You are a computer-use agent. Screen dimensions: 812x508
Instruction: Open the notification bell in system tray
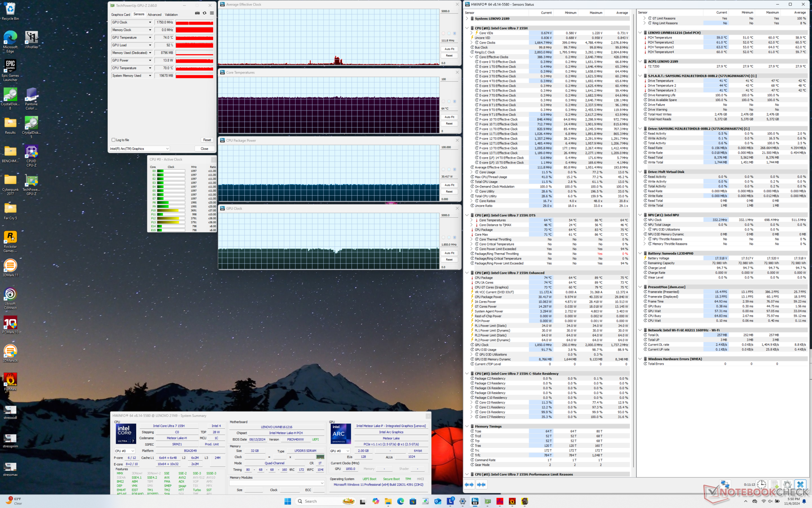pyautogui.click(x=804, y=501)
